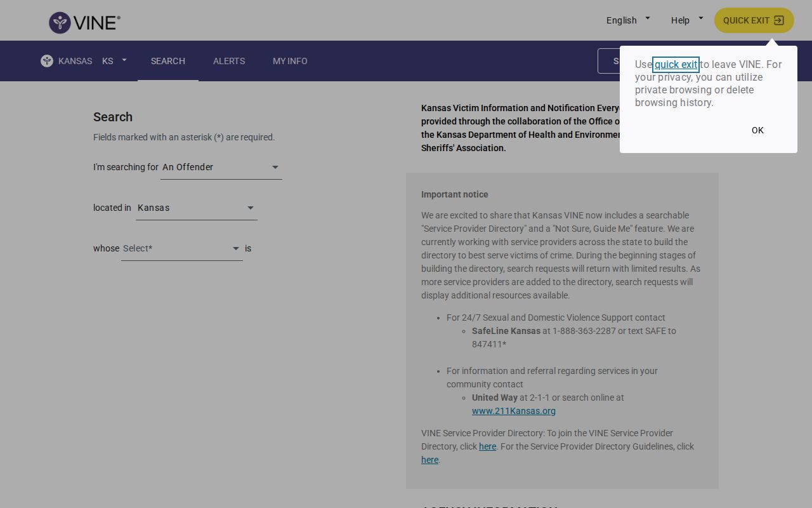Click the Quick Exit door icon
This screenshot has width=812, height=508.
pos(779,20)
